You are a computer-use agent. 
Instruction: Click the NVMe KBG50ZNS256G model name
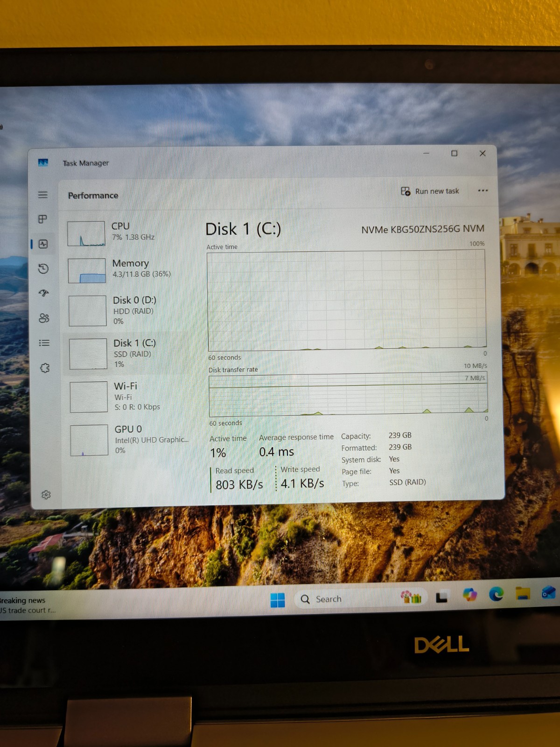[423, 229]
